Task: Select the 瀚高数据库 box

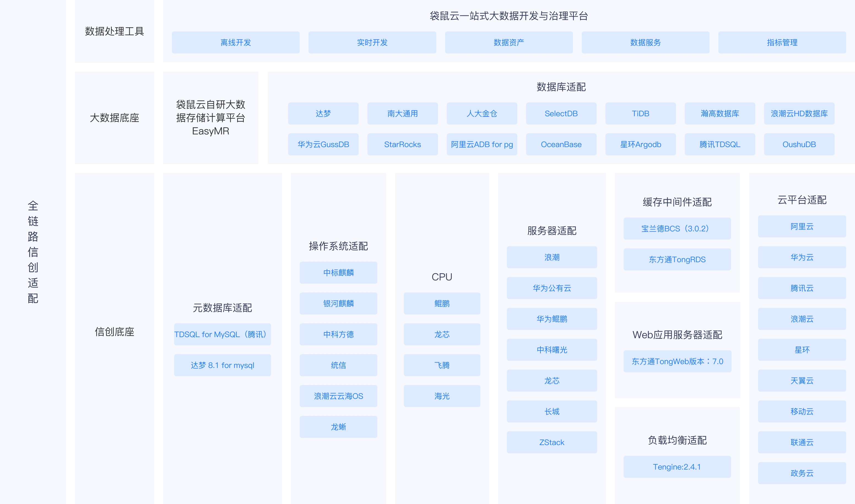Action: [x=719, y=113]
